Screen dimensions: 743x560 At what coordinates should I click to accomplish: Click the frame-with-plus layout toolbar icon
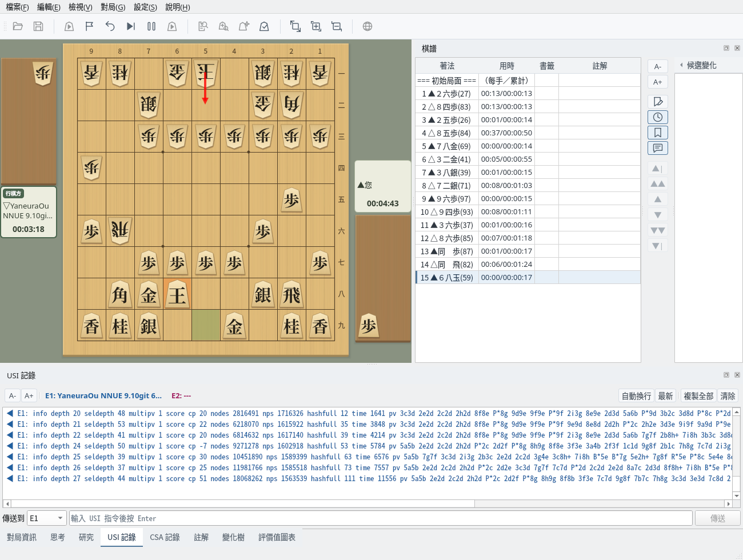pos(316,26)
